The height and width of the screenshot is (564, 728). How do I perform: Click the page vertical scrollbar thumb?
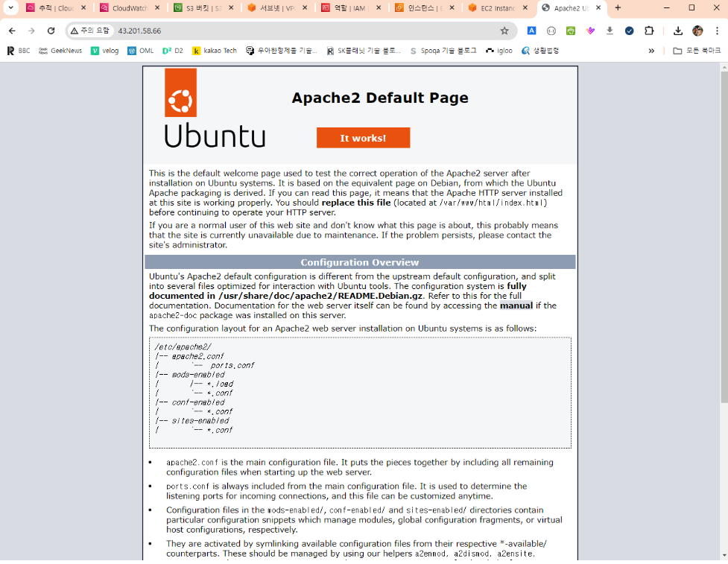point(724,237)
